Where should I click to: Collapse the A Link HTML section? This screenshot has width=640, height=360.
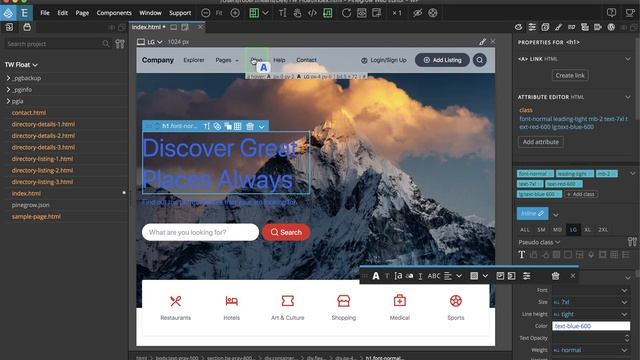click(x=628, y=59)
